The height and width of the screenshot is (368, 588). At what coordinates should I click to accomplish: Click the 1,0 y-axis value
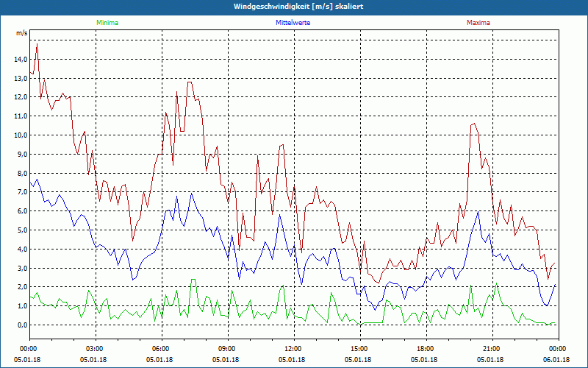pyautogui.click(x=22, y=306)
